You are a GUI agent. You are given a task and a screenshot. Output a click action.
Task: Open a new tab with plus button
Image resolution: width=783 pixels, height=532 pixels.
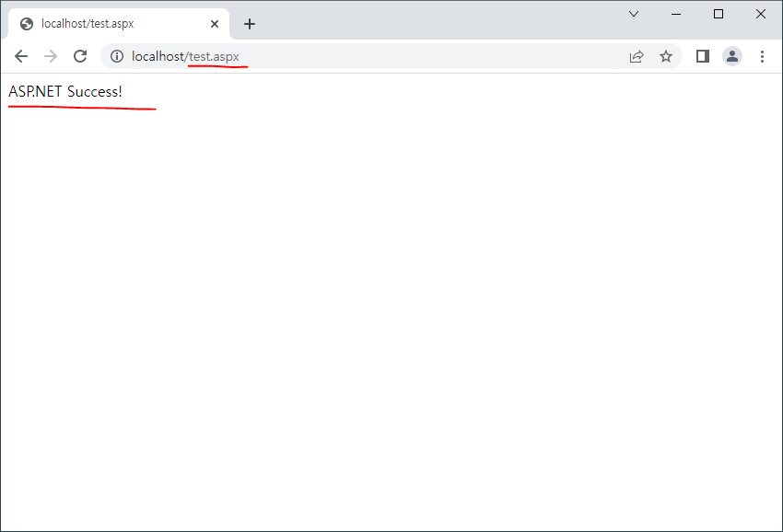[250, 24]
